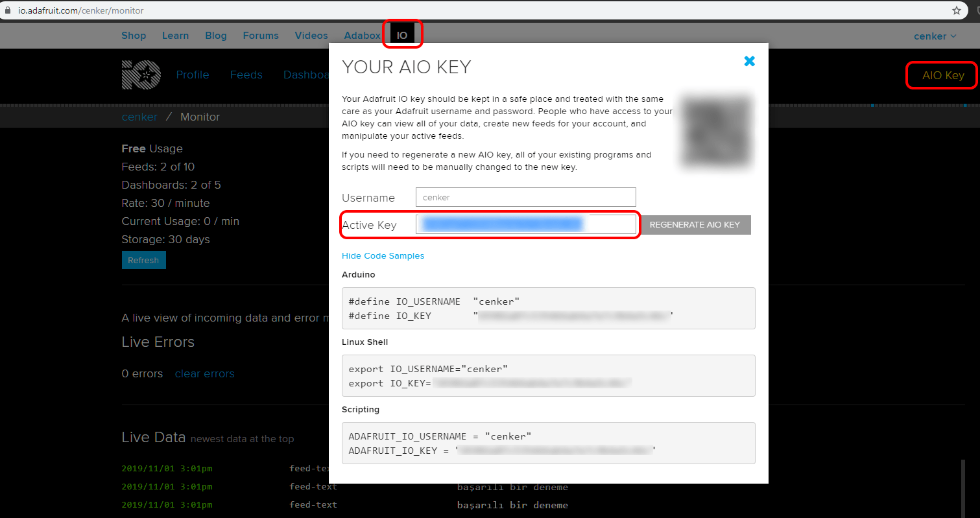Click 'Rate: 30 / minute' text

(166, 203)
